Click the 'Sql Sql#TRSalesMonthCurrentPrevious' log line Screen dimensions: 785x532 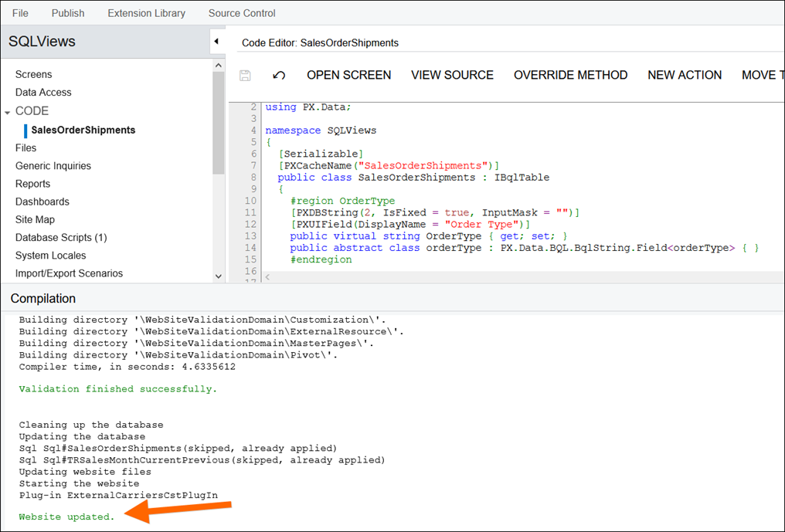pos(202,460)
